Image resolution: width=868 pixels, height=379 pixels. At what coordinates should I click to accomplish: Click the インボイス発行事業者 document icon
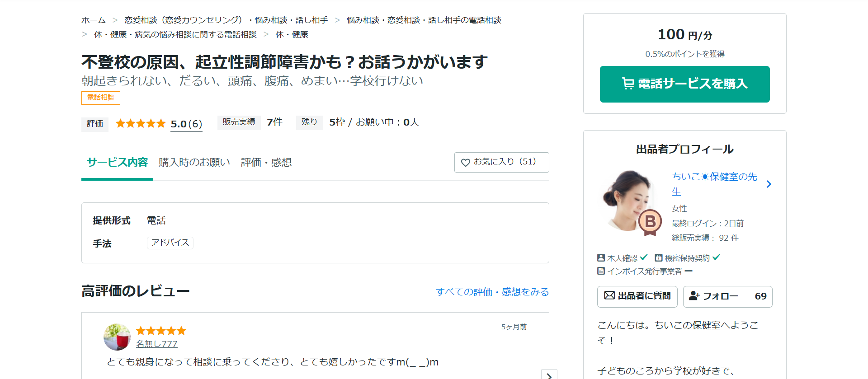point(601,271)
